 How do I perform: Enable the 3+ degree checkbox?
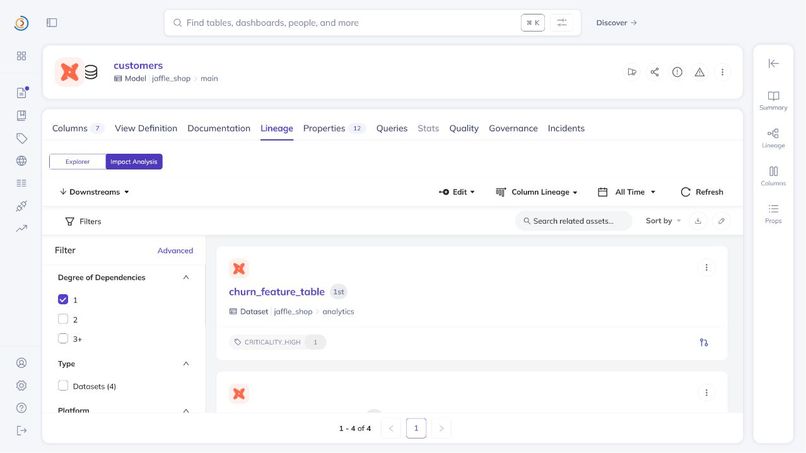pyautogui.click(x=63, y=338)
